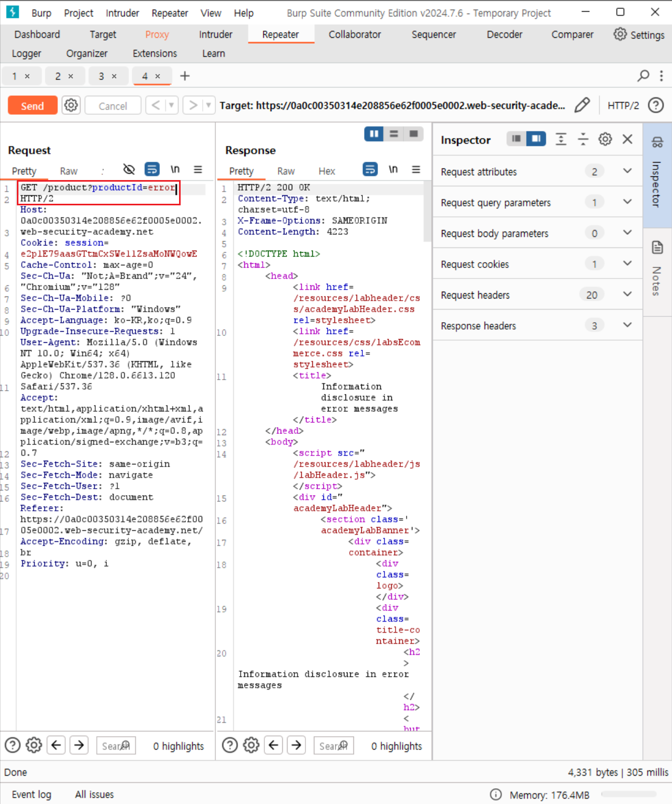Open the Notes side tab

pyautogui.click(x=657, y=272)
